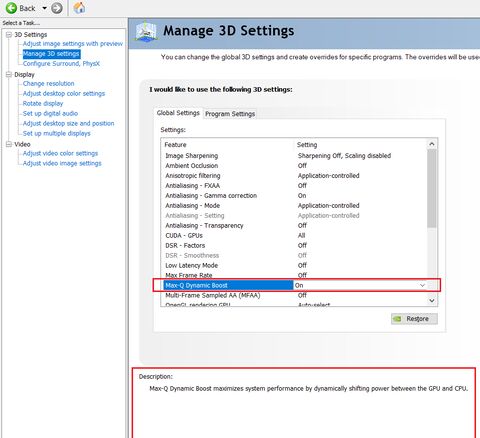Switch to the Program Settings tab
The width and height of the screenshot is (480, 438).
pyautogui.click(x=230, y=114)
